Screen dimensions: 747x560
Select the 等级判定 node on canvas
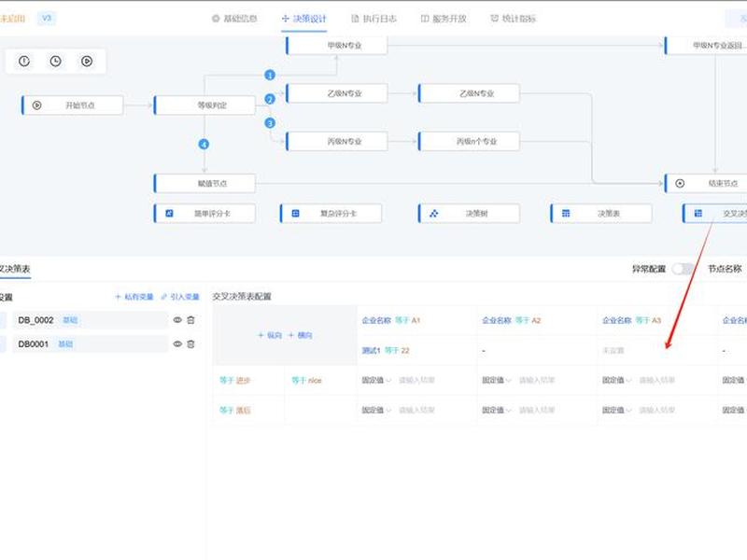coord(204,105)
